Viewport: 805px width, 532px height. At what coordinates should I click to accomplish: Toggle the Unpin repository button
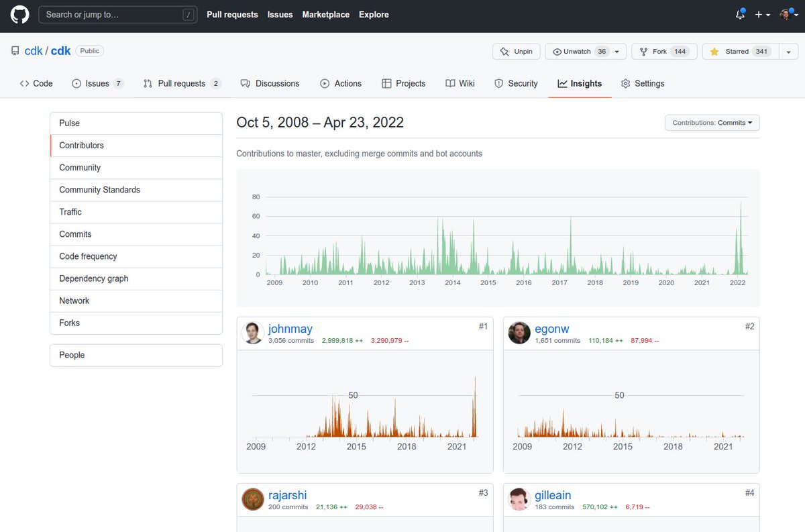click(516, 52)
